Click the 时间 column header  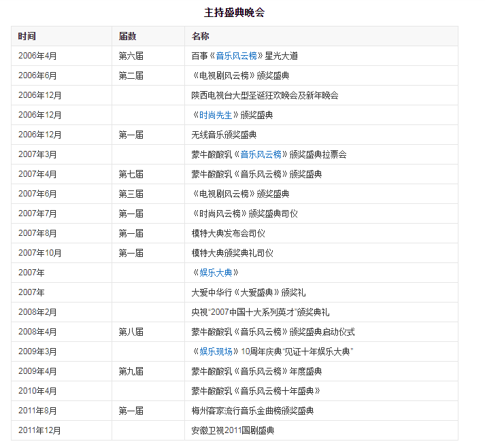[27, 36]
